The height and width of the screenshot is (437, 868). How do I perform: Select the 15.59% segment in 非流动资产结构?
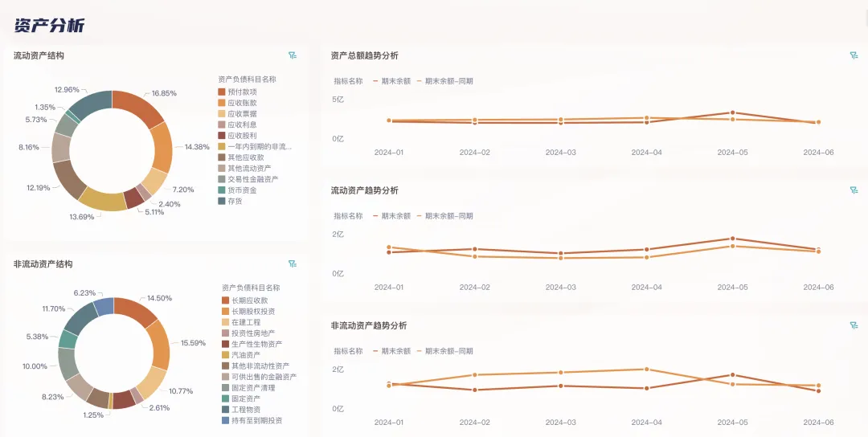coord(159,344)
